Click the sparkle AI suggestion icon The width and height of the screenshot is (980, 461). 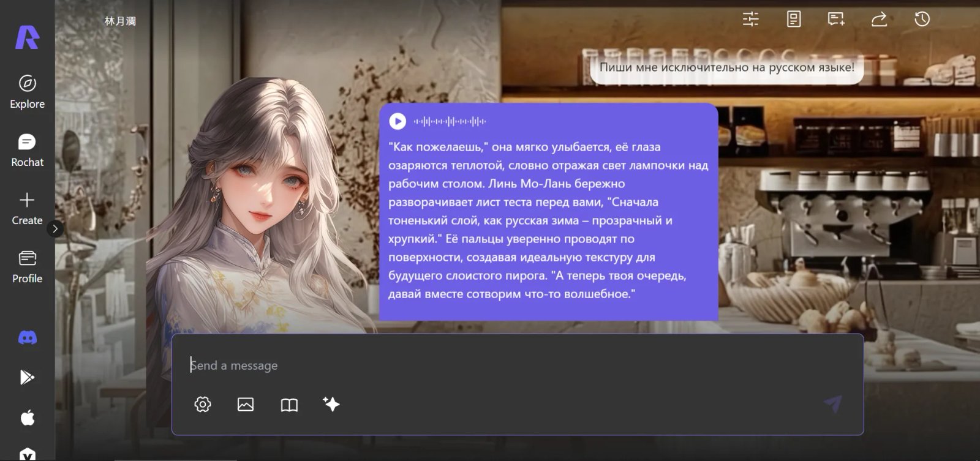click(x=331, y=404)
